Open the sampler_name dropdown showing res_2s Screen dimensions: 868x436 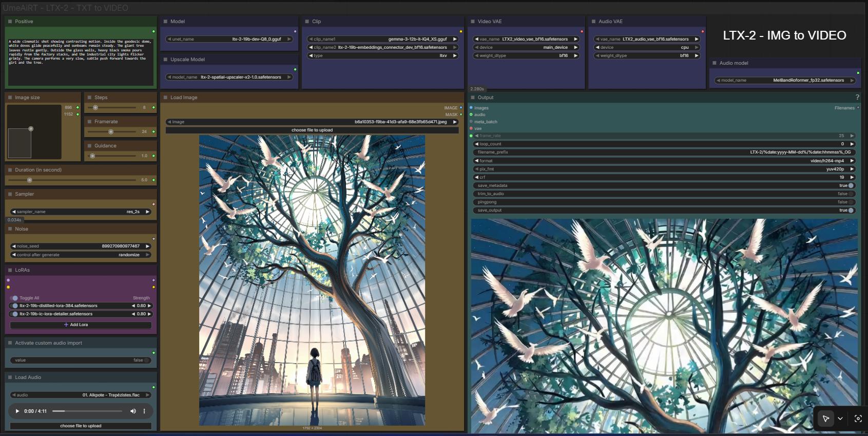[x=81, y=212]
